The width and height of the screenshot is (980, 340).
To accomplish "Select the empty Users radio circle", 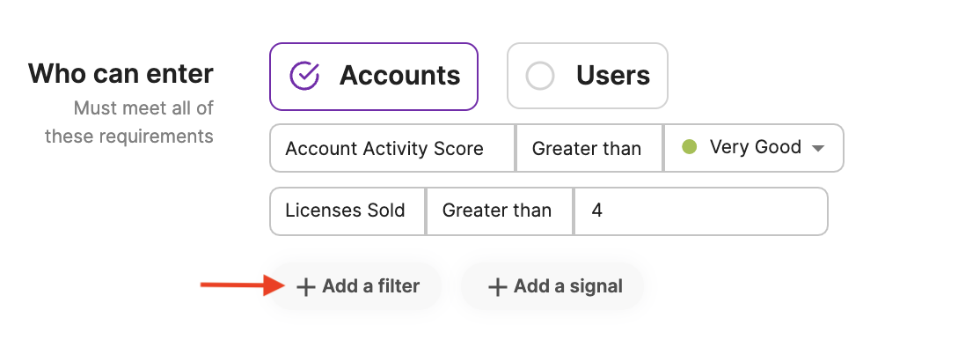I will click(x=540, y=76).
